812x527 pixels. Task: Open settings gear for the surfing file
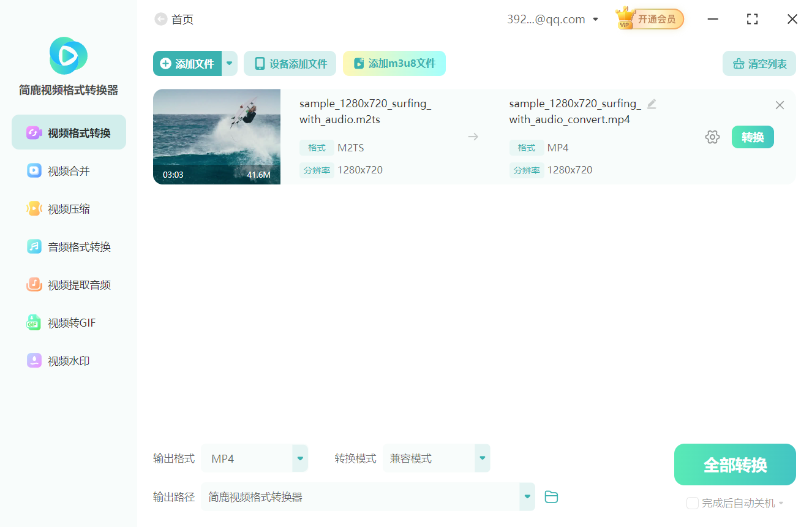point(712,137)
